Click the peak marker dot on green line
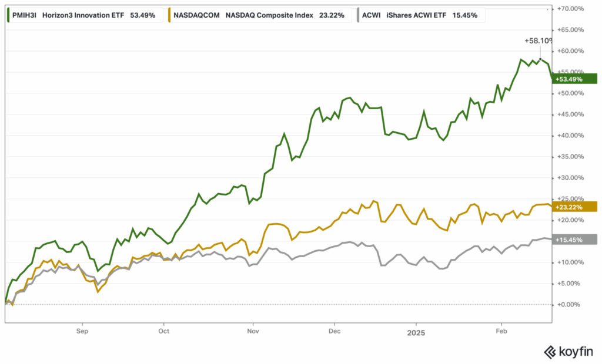Viewport: 602px width, 364px height. pos(540,59)
